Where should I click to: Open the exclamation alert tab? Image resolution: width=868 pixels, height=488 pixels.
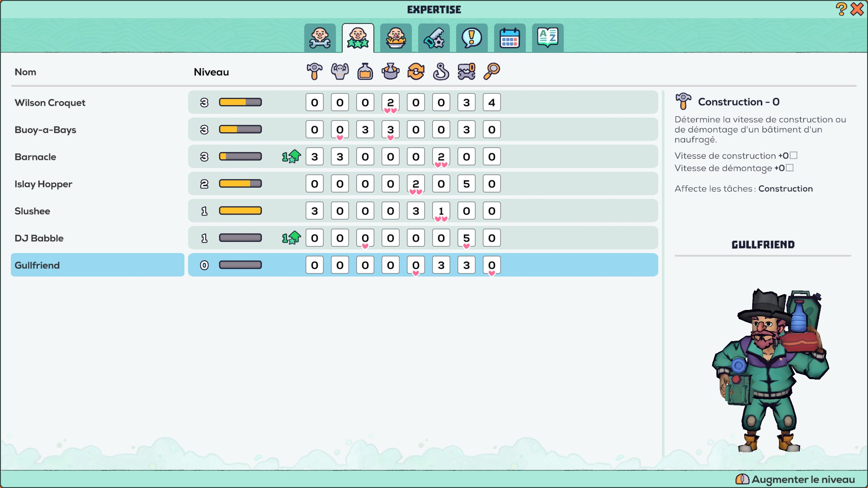pos(472,38)
